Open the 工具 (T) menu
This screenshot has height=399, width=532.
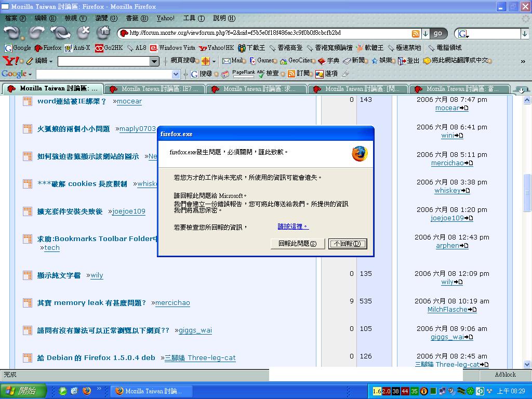coord(194,18)
